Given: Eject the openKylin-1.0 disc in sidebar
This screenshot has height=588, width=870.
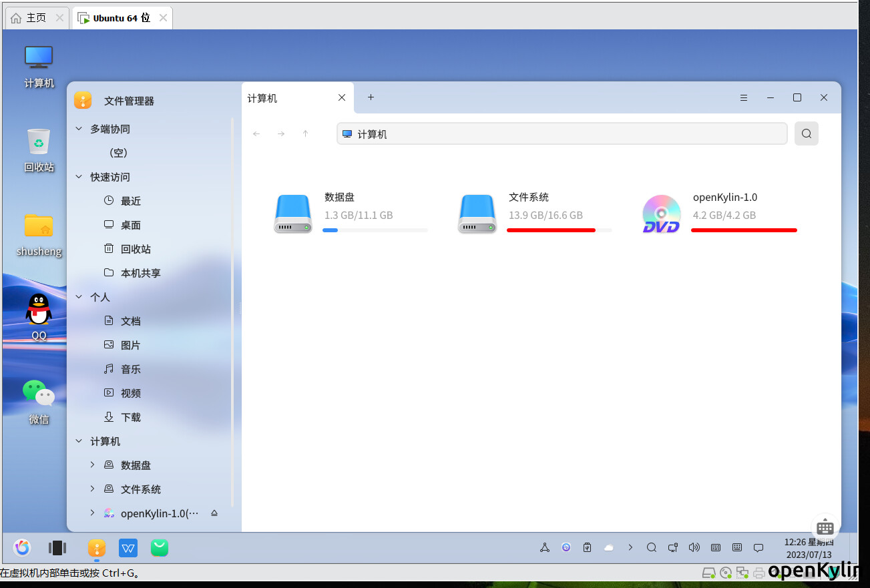Looking at the screenshot, I should [x=214, y=513].
